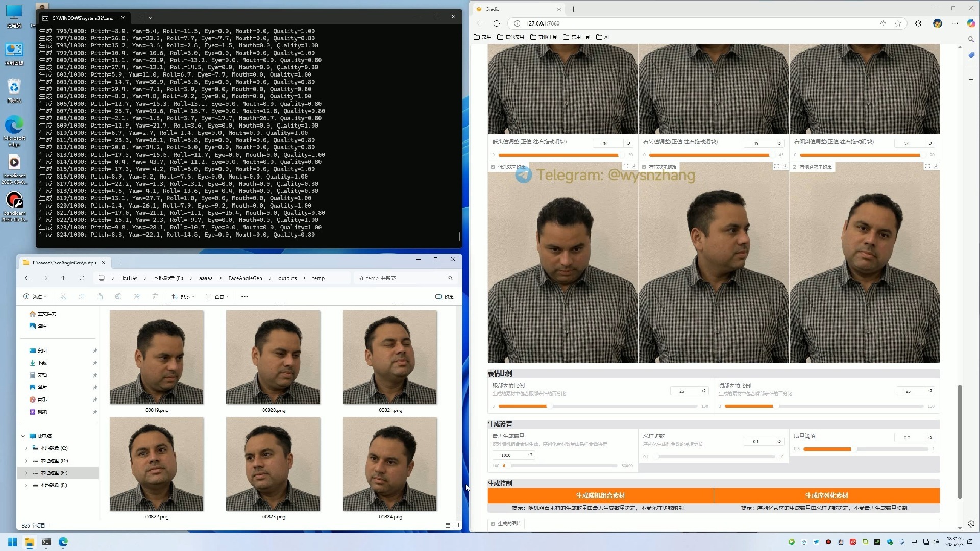980x551 pixels.
Task: Go back in File Explorer
Action: click(27, 278)
